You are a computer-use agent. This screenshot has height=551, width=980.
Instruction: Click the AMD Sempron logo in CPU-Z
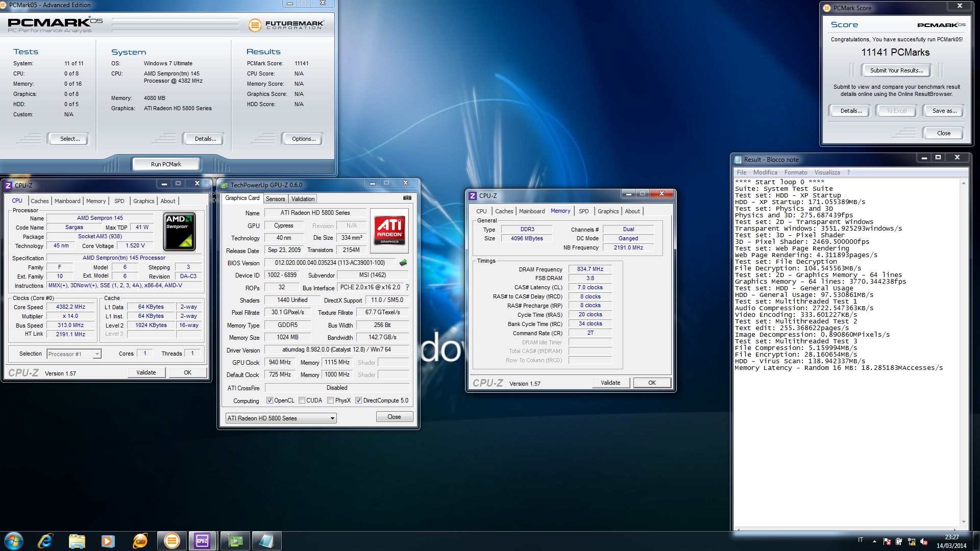tap(179, 232)
